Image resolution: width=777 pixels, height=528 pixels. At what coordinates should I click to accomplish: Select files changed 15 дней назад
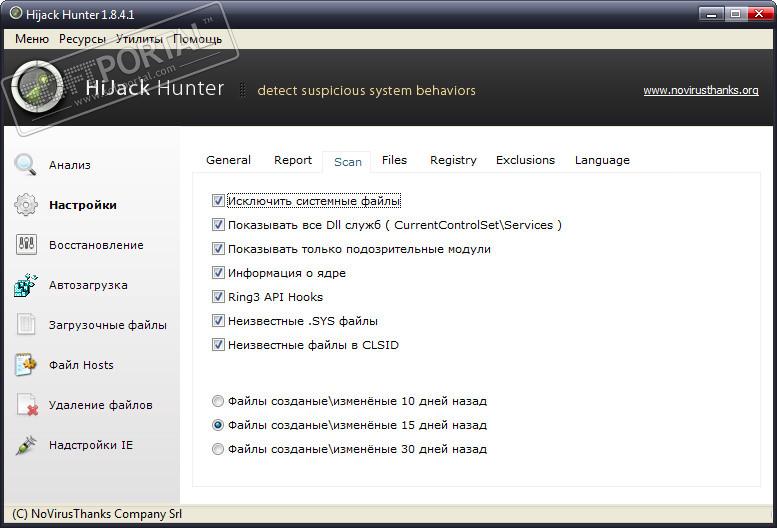tap(218, 425)
